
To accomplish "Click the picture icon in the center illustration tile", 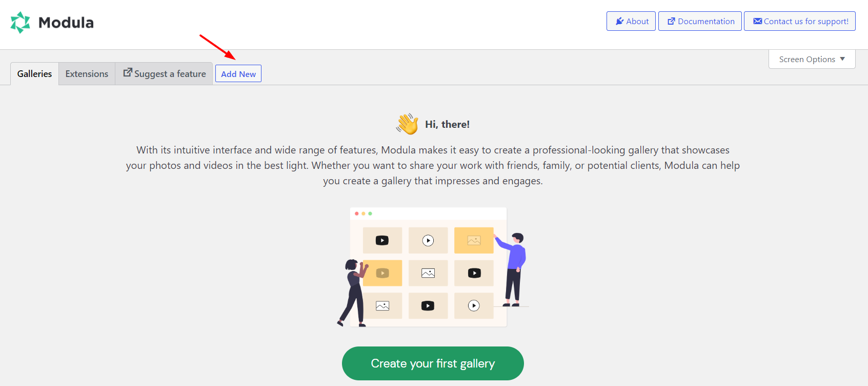I will click(x=428, y=273).
